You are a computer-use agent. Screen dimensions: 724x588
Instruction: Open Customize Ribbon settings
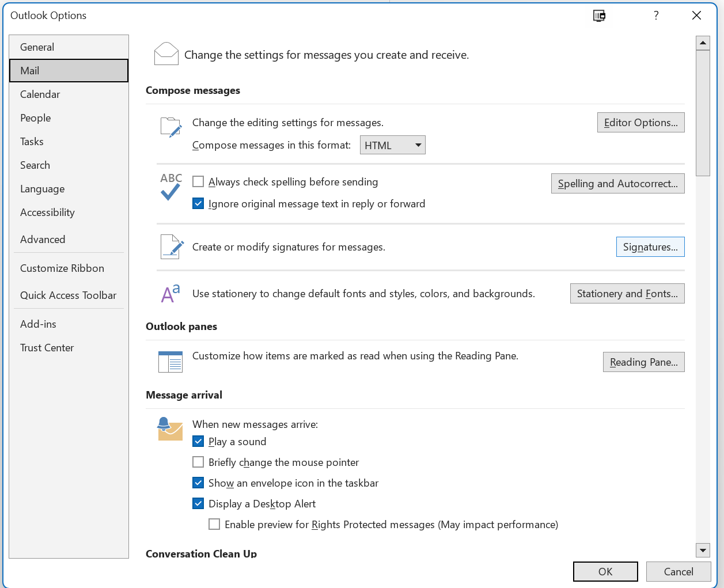point(69,268)
